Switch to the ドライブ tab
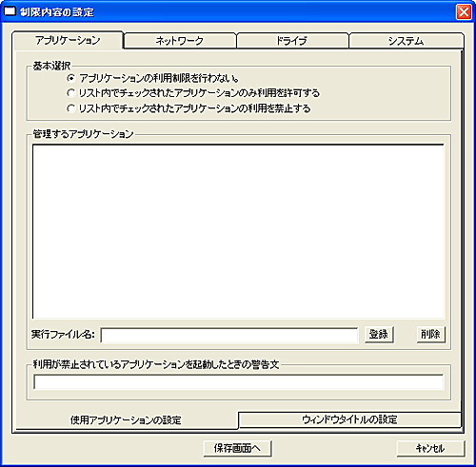 point(292,41)
